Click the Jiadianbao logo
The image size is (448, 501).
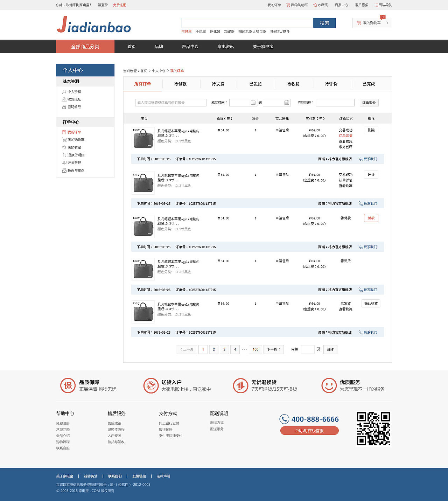[94, 25]
